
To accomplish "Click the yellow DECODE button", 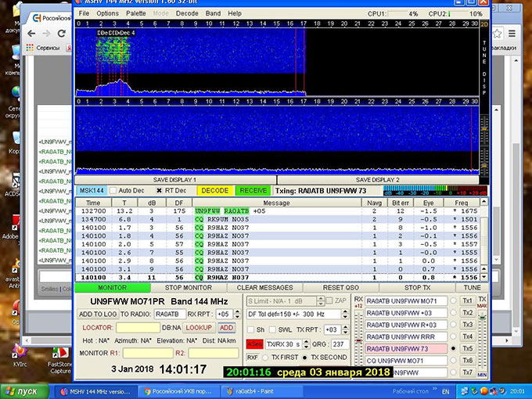I will [215, 191].
